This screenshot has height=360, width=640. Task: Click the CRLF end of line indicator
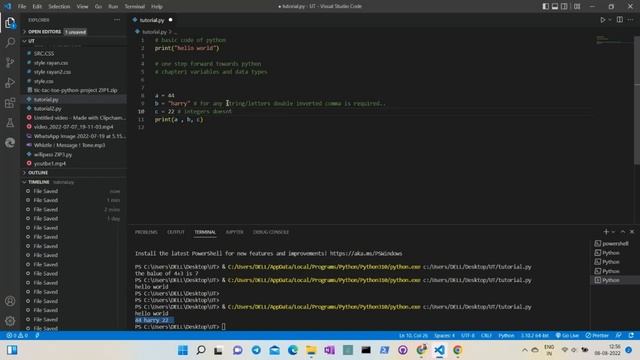[x=486, y=336]
